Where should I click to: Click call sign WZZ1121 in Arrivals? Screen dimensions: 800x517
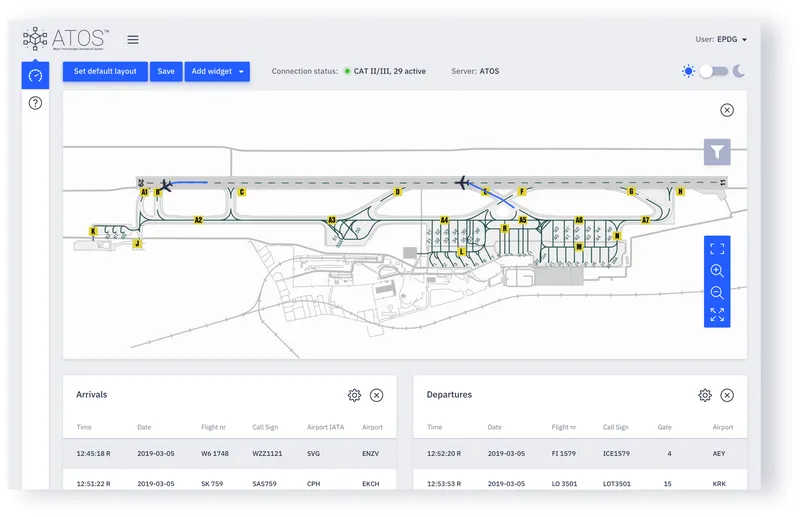[267, 453]
